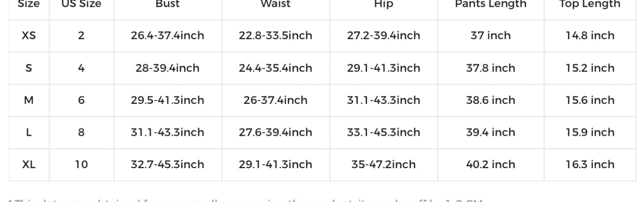Select the M waist value 26-37.4inch
This screenshot has height=202, width=644.
coord(275,100)
